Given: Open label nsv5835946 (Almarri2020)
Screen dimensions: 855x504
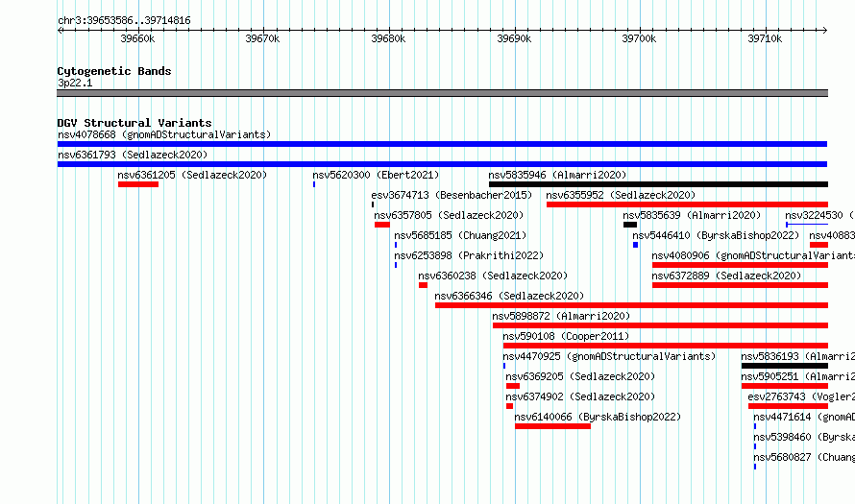Looking at the screenshot, I should point(557,175).
